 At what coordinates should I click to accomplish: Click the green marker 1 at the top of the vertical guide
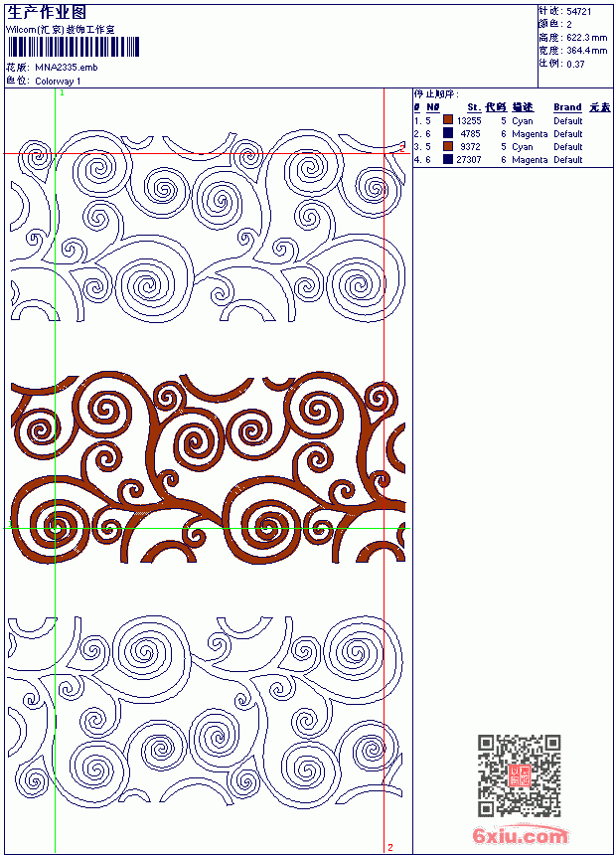[62, 93]
